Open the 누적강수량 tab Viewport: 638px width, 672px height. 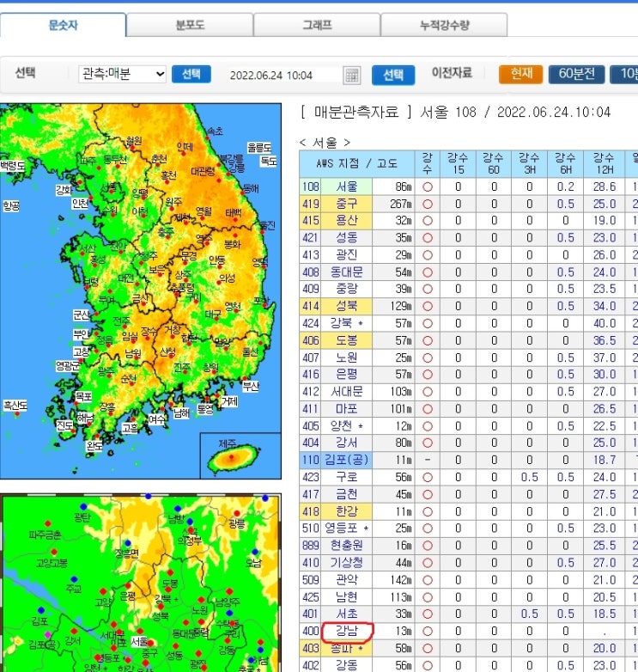coord(444,25)
